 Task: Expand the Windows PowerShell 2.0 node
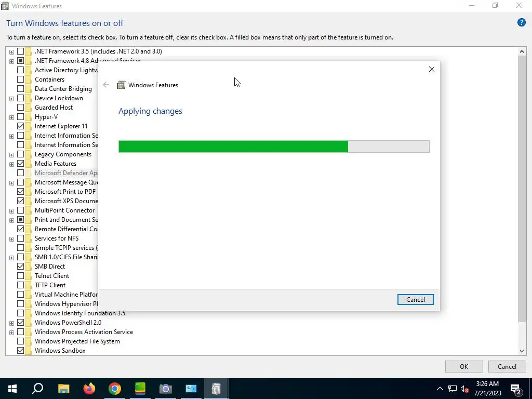(x=11, y=323)
